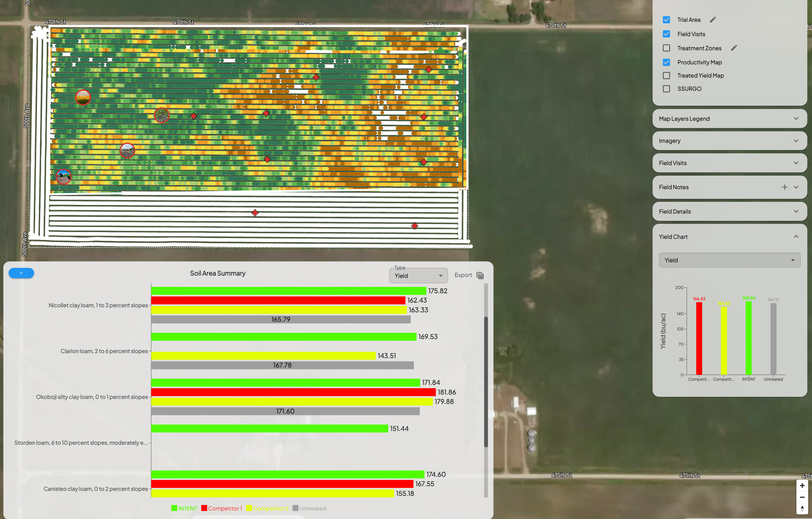Add a new field note with the plus icon
The width and height of the screenshot is (812, 519).
coord(784,187)
